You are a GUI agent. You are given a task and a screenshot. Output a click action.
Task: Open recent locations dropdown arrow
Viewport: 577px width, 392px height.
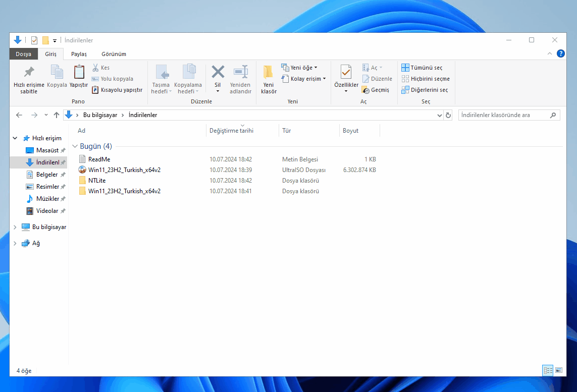46,115
